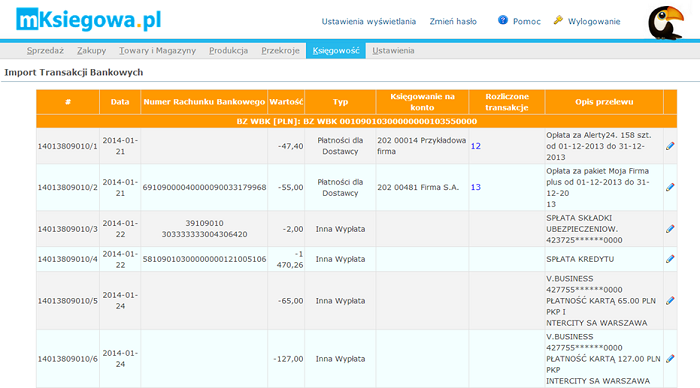This screenshot has width=700, height=388.
Task: Click the Data column header
Action: tap(120, 102)
